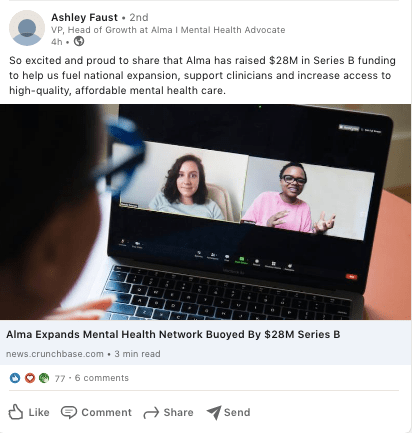Click the green clapping reaction icon
Viewport: 412px width, 433px height.
[44, 378]
